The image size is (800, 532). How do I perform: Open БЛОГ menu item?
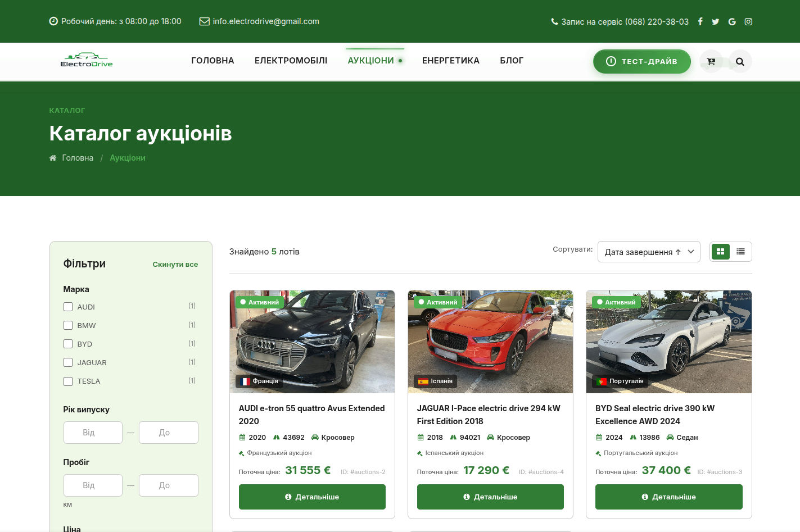(512, 61)
